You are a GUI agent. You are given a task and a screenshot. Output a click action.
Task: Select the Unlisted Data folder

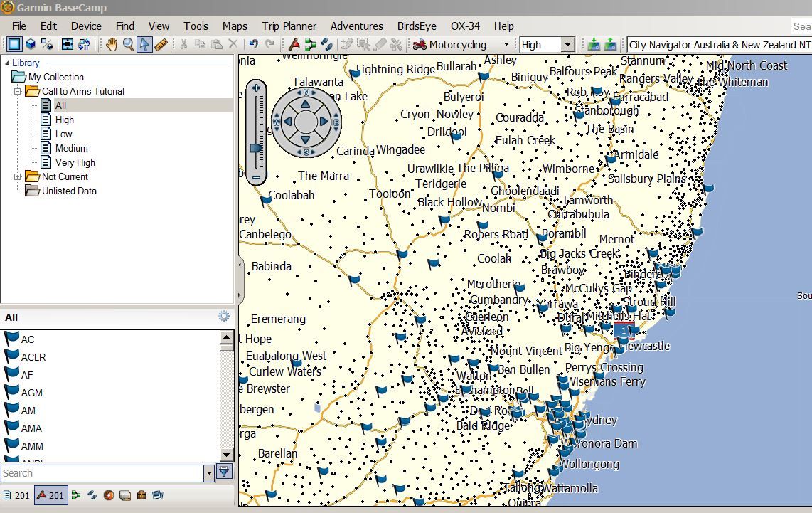(69, 191)
